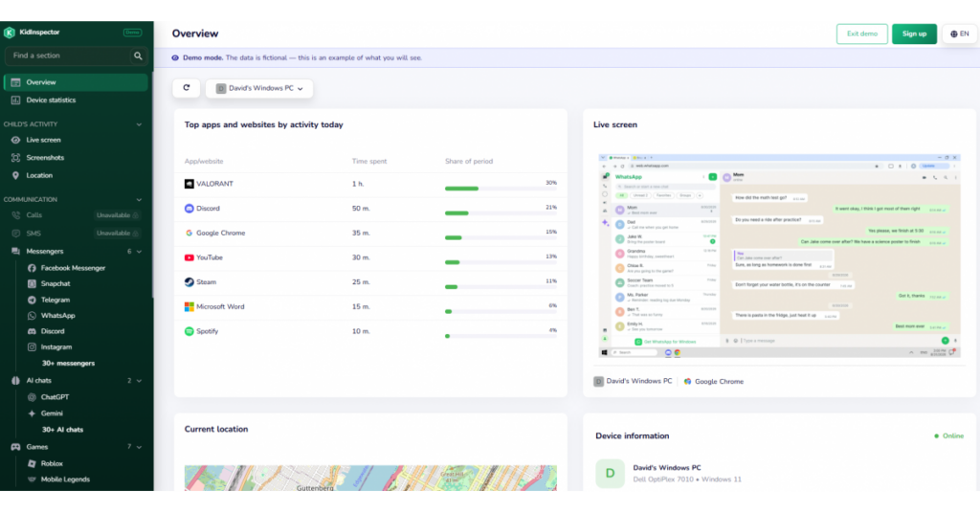Image resolution: width=980 pixels, height=513 pixels.
Task: Click the Discord icon in apps table
Action: pos(189,208)
